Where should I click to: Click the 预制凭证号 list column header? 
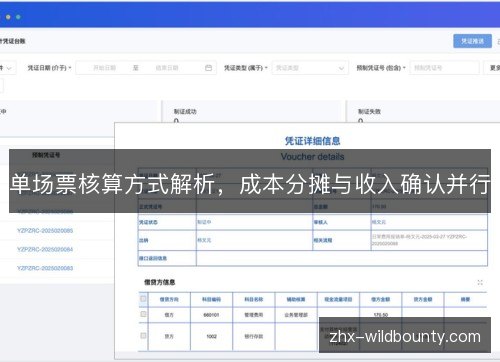point(46,155)
